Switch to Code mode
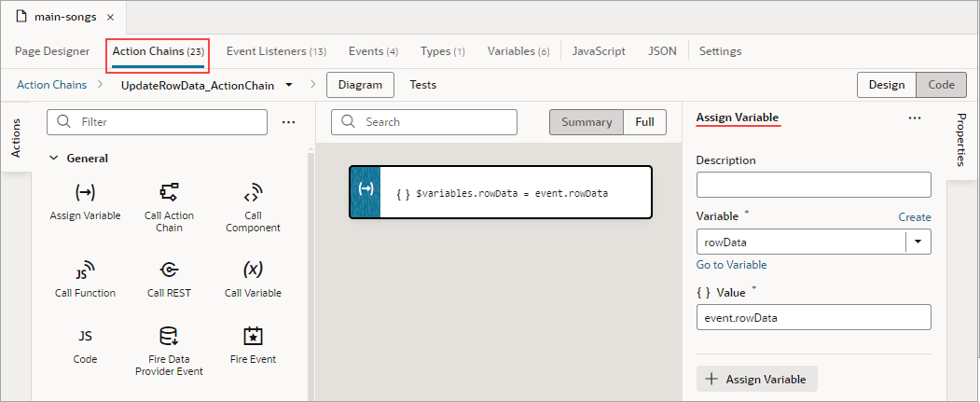980x402 pixels. (x=941, y=85)
